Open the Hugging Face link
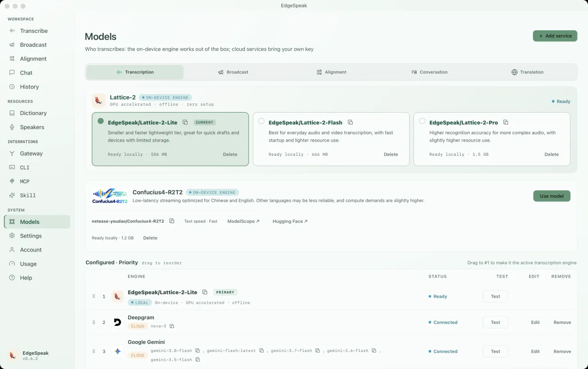 (290, 221)
